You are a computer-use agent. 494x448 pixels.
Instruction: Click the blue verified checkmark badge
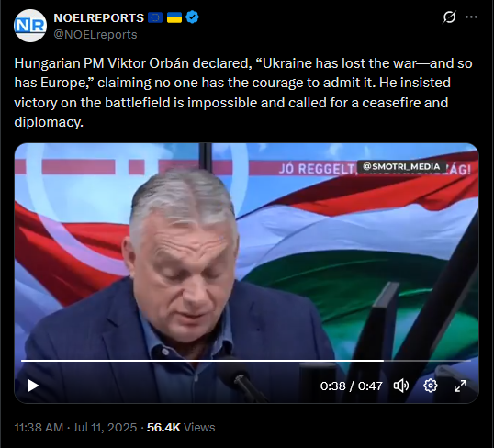point(192,17)
